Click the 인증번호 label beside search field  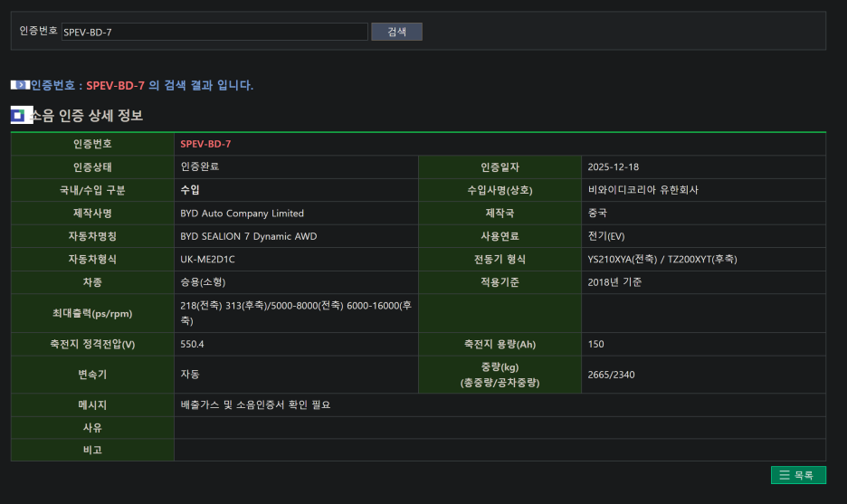tap(38, 31)
